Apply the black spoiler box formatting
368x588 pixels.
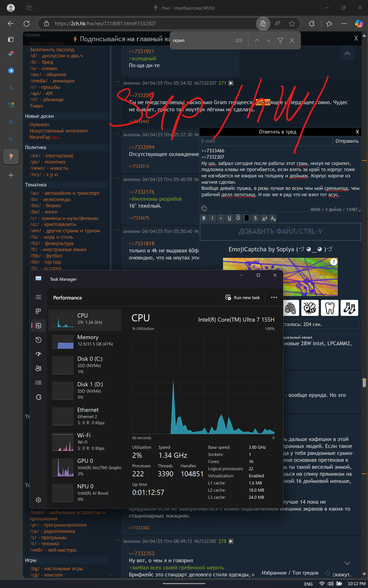(x=247, y=218)
